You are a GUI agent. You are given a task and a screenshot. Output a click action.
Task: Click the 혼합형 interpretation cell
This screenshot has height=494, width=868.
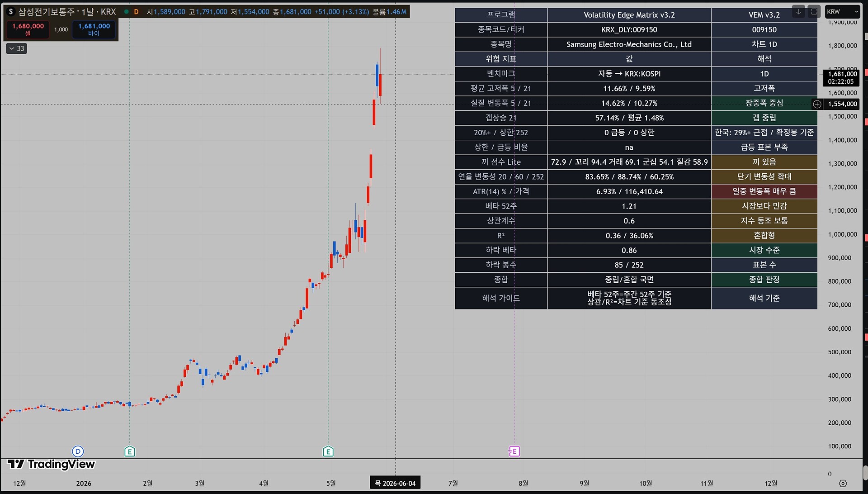tap(764, 236)
